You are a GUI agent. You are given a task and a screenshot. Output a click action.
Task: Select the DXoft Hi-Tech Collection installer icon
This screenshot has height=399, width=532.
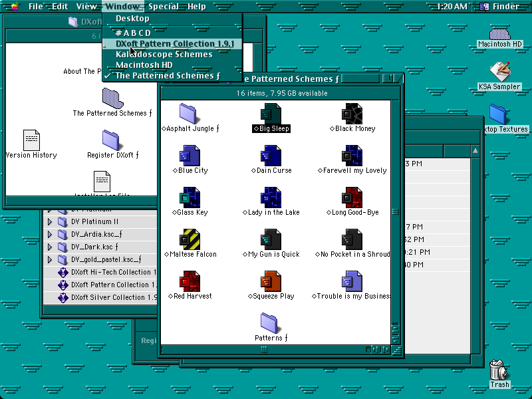pyautogui.click(x=63, y=273)
